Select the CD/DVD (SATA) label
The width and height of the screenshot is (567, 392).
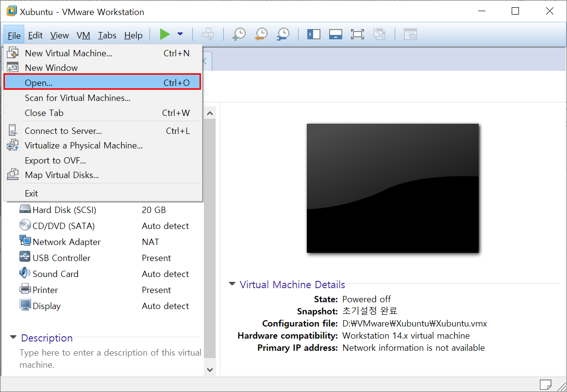pos(64,226)
